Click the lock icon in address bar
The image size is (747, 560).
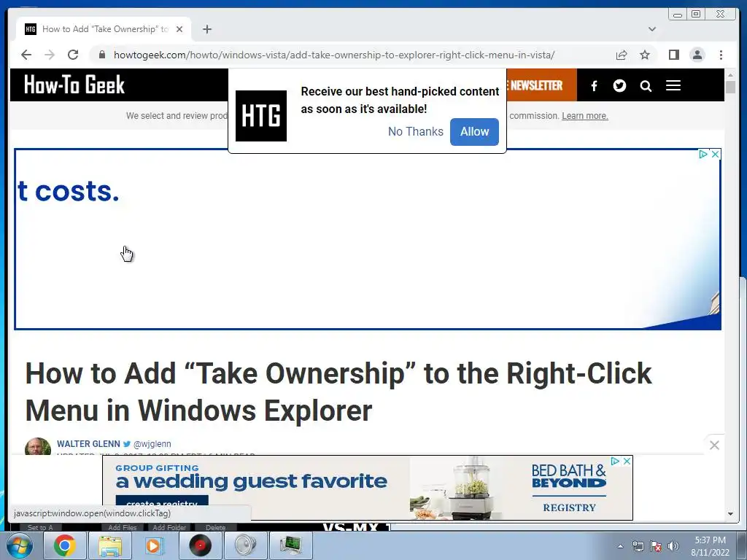pos(101,55)
